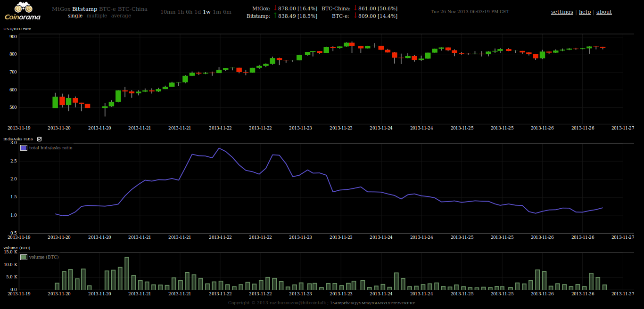644x309 pixels.
Task: Click the tallest volume bar near 13.0 K
Action: coord(127,273)
